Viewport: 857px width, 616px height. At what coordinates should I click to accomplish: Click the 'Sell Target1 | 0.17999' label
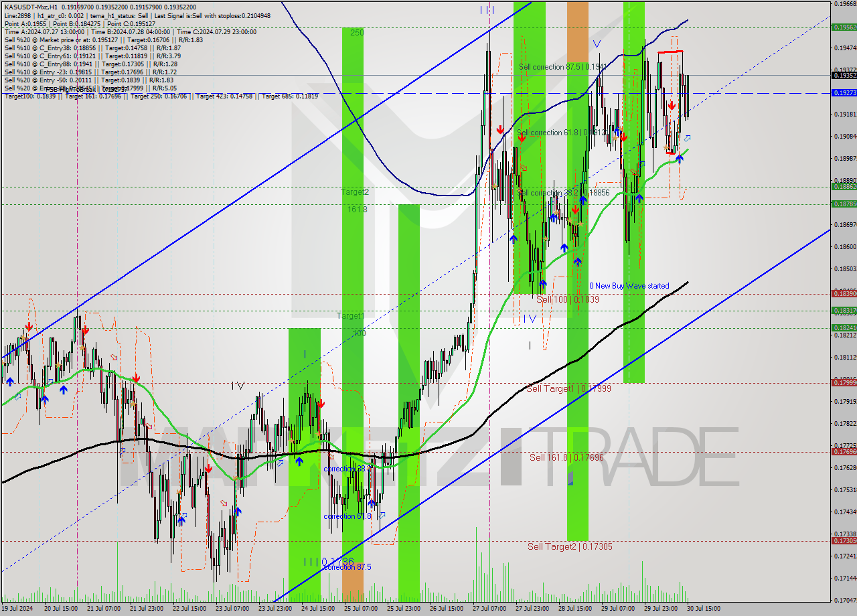coord(568,388)
